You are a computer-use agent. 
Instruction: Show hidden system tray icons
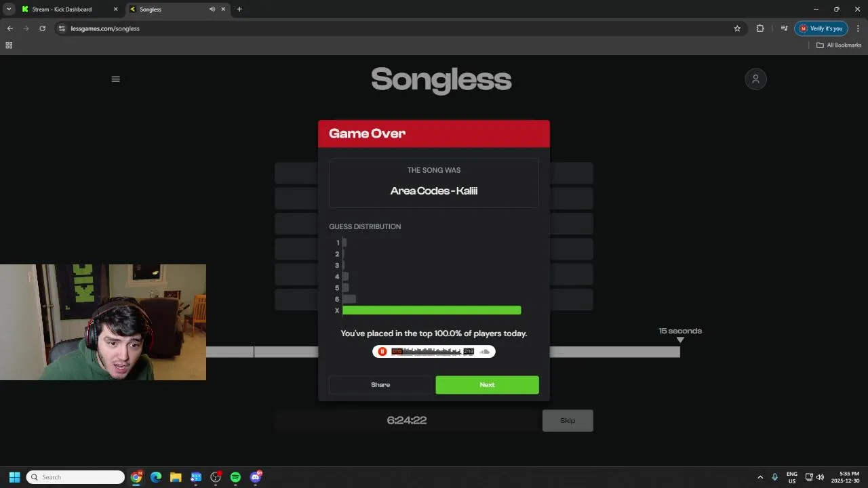tap(760, 477)
